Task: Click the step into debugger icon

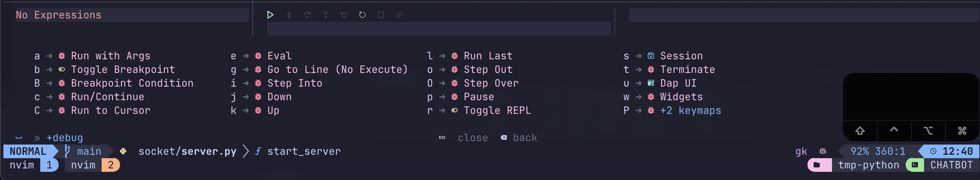Action: pyautogui.click(x=289, y=15)
